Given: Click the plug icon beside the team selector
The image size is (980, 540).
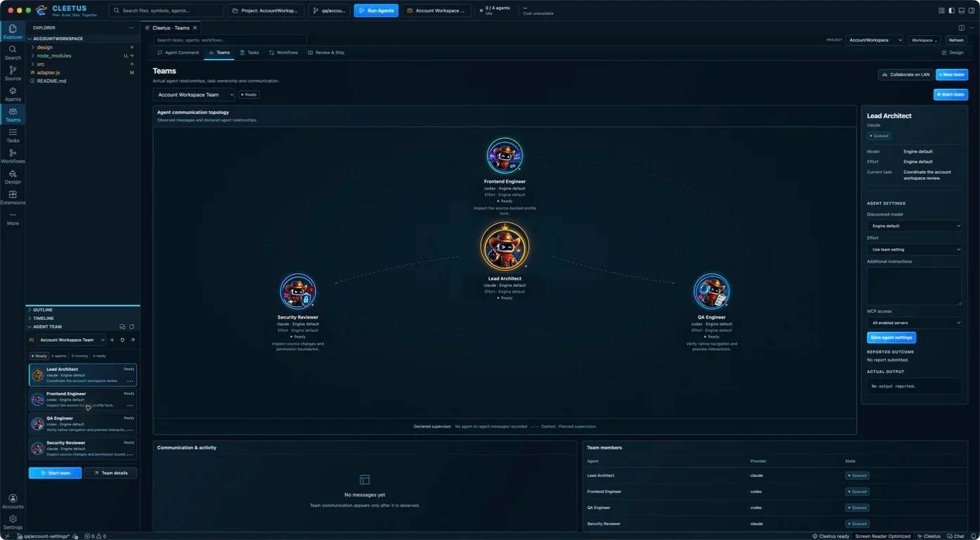Looking at the screenshot, I should [x=122, y=340].
